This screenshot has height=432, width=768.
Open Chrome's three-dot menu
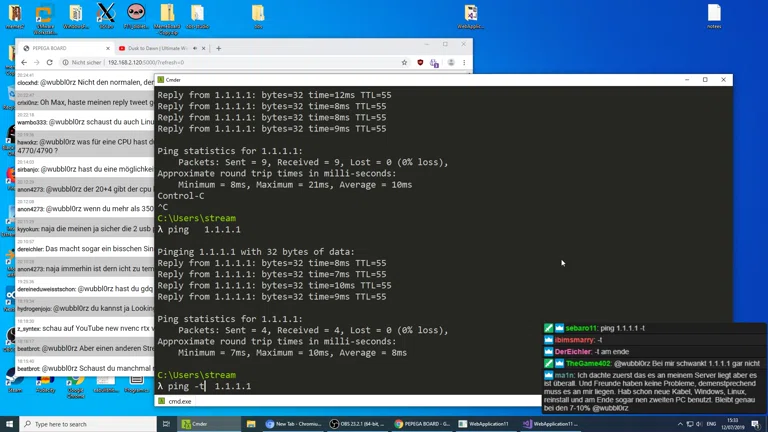(464, 62)
